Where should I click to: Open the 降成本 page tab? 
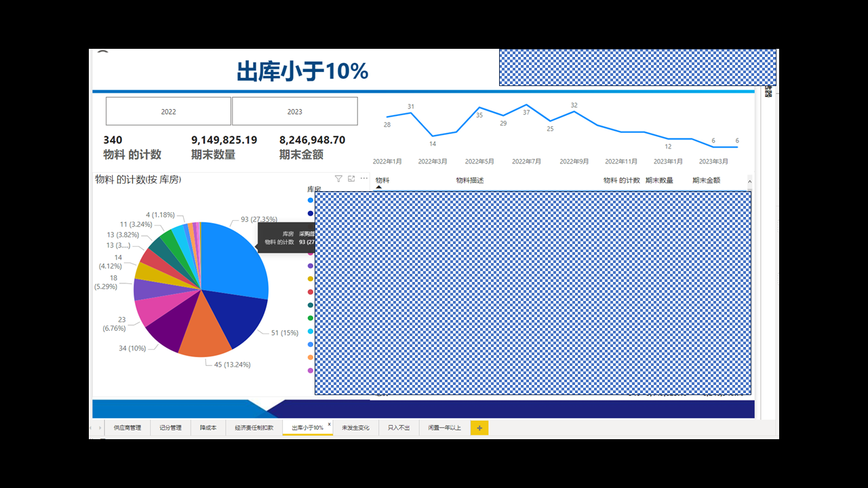208,428
